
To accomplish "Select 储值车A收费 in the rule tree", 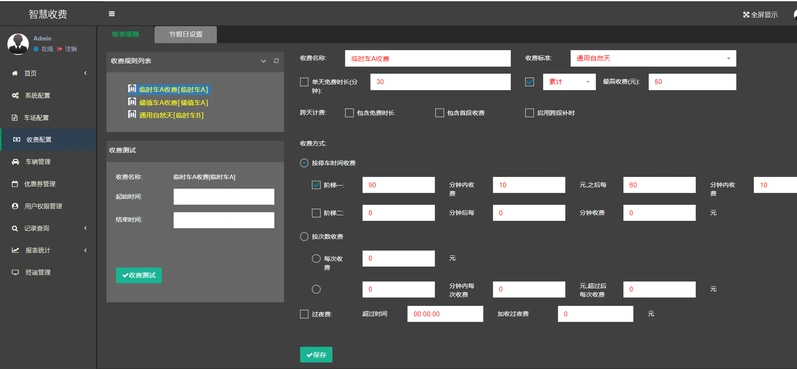I will point(168,103).
